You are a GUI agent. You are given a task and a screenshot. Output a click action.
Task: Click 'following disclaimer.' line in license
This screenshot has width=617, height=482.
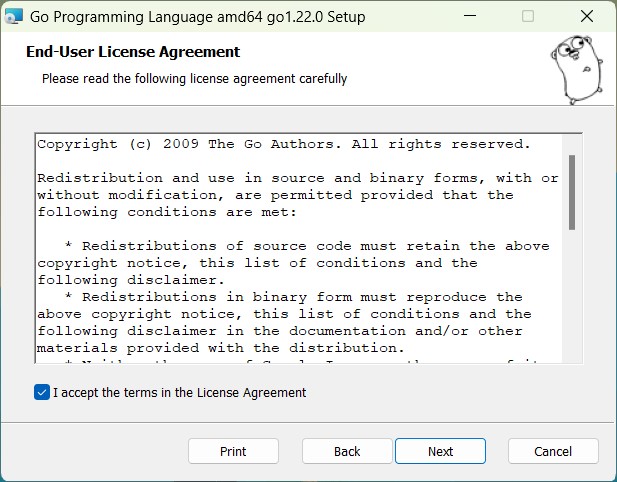131,280
